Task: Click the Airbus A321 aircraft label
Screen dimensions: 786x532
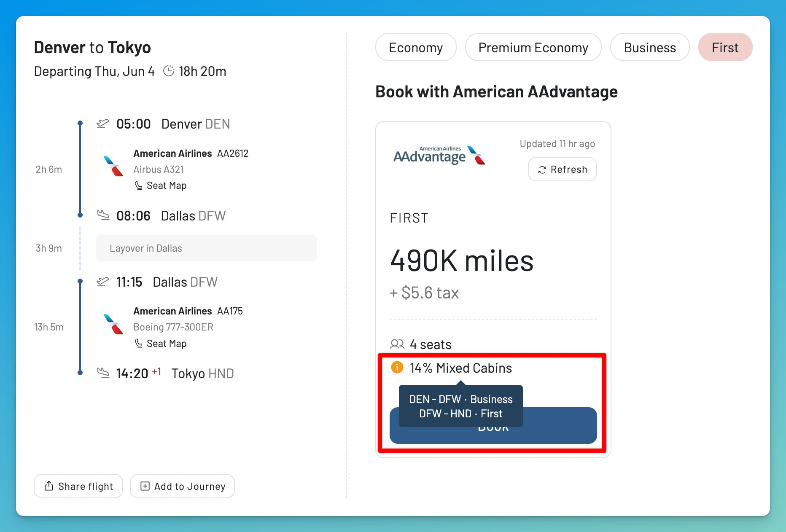Action: 159,169
